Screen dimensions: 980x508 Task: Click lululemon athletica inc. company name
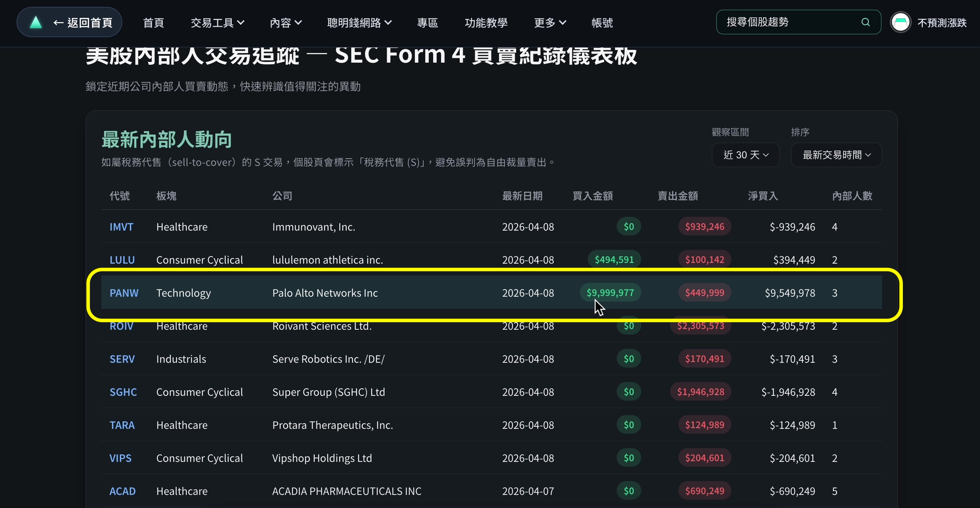[327, 260]
